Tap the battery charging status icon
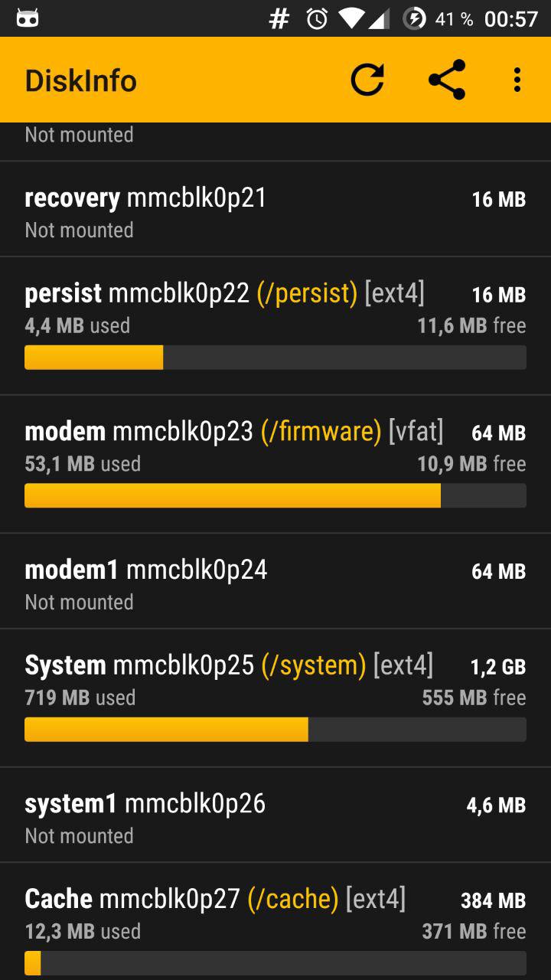 click(x=414, y=19)
